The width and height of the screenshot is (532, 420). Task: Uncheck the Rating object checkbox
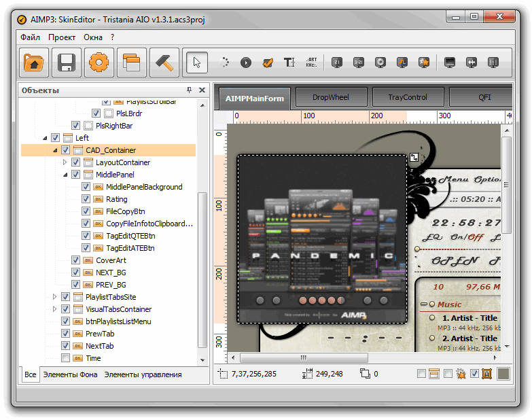coord(86,199)
